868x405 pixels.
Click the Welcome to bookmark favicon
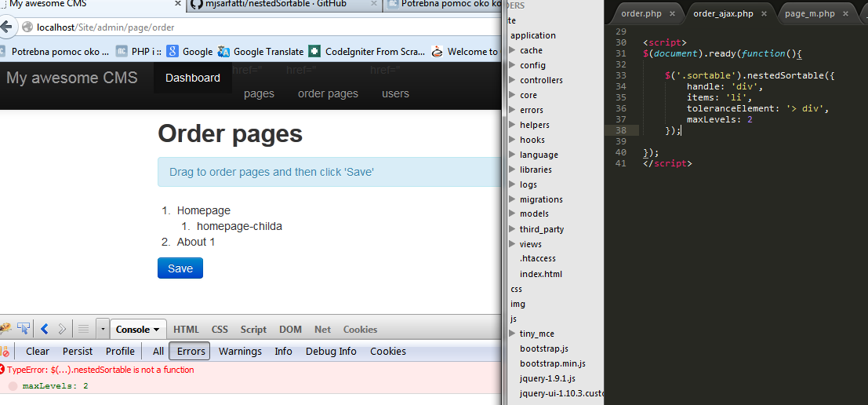(438, 52)
